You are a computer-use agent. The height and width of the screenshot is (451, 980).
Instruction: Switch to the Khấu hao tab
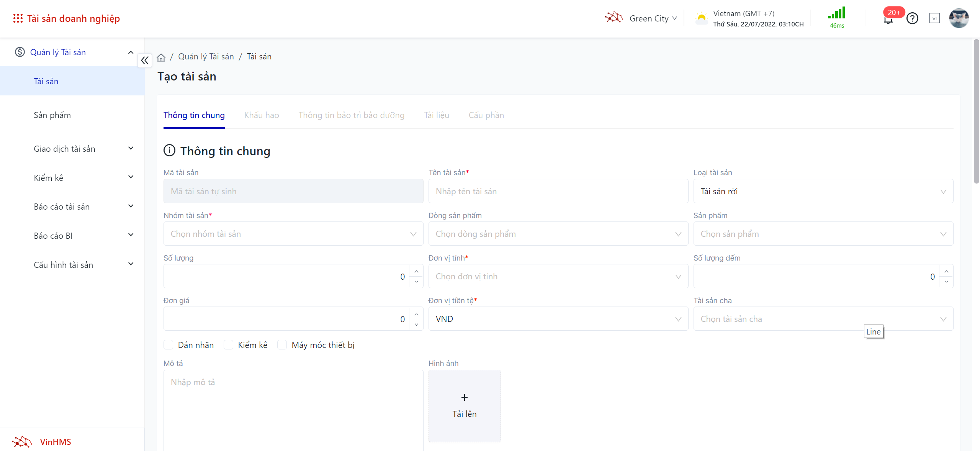click(x=262, y=115)
